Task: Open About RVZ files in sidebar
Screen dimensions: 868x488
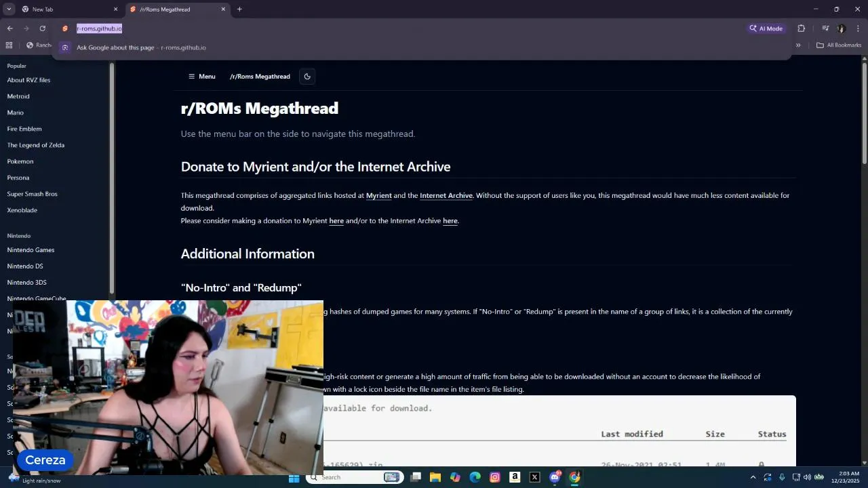Action: click(28, 80)
